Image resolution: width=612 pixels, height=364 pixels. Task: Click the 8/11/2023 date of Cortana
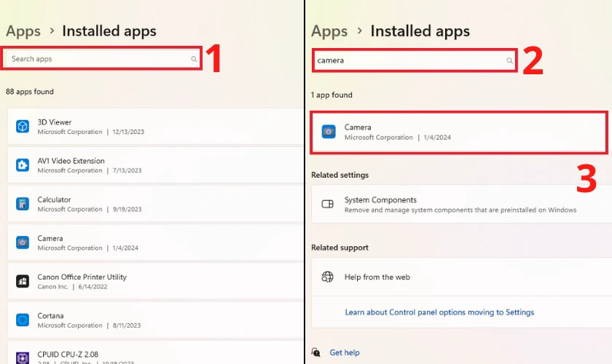click(x=127, y=325)
